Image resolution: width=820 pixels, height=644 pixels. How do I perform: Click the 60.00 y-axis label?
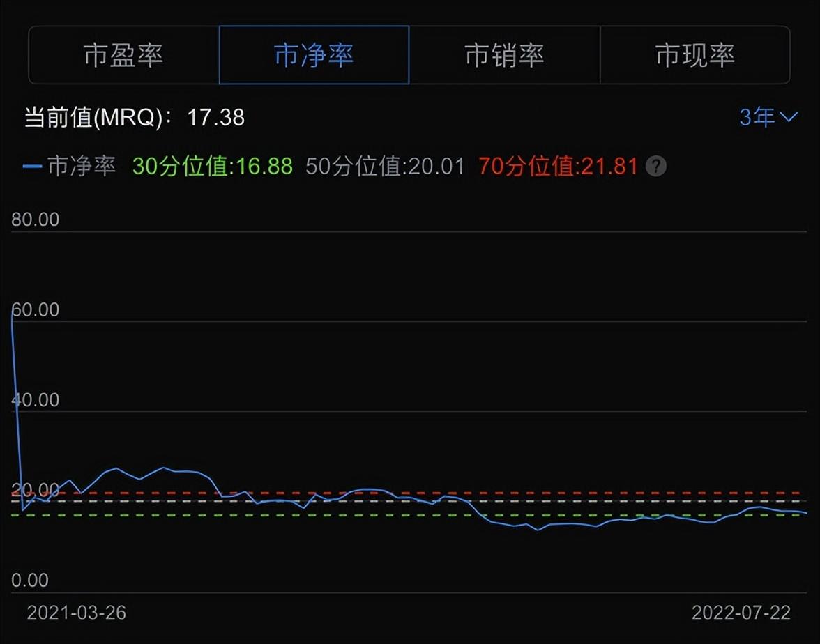coord(36,309)
